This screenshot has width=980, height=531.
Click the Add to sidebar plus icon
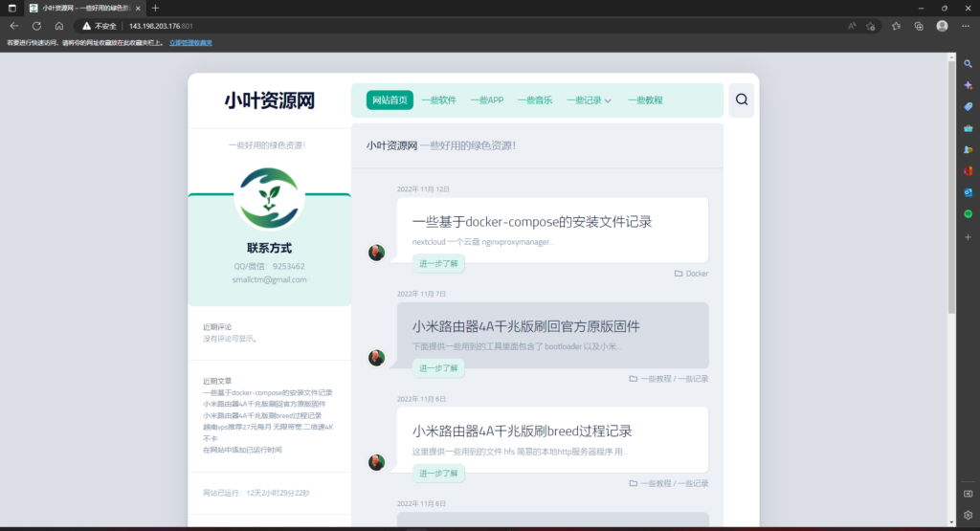968,236
